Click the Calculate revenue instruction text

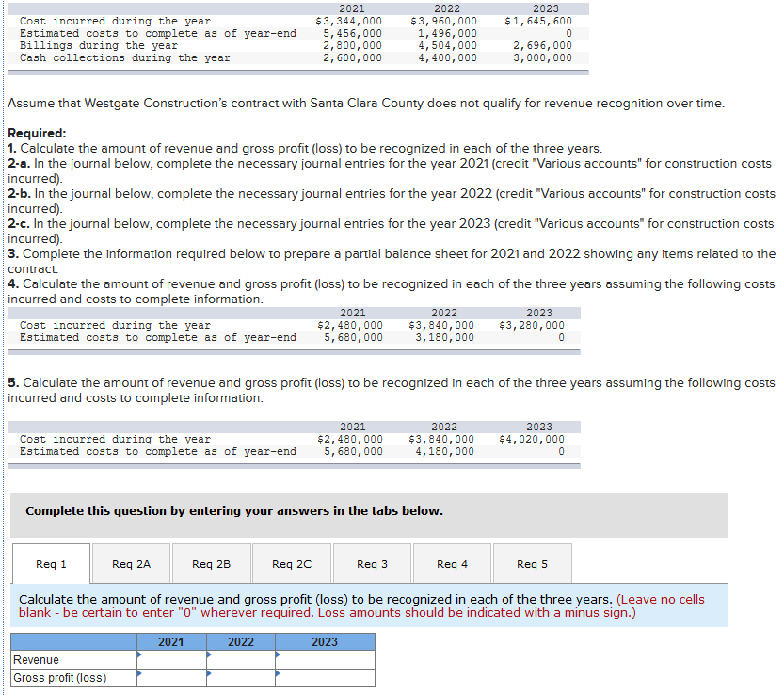click(376, 606)
